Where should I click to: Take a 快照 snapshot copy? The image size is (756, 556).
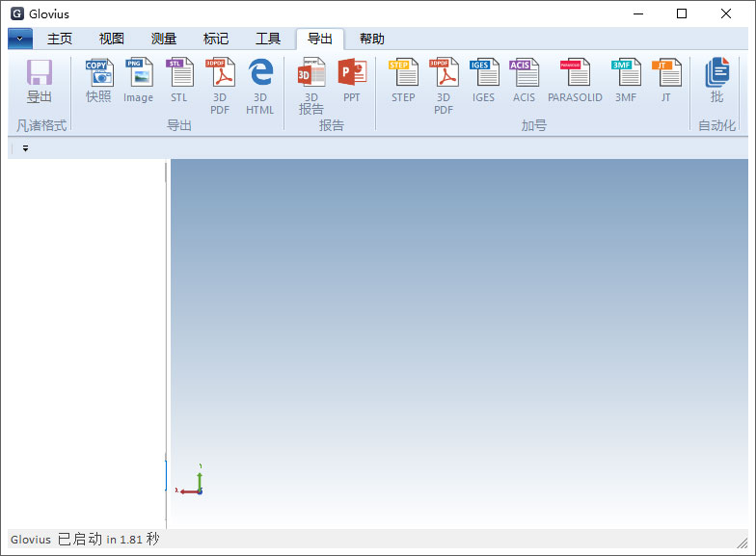click(98, 81)
